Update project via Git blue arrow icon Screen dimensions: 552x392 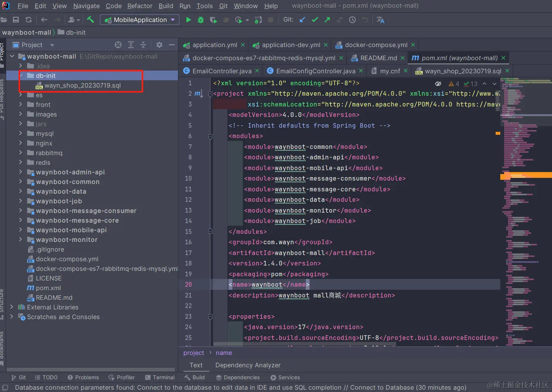point(302,20)
